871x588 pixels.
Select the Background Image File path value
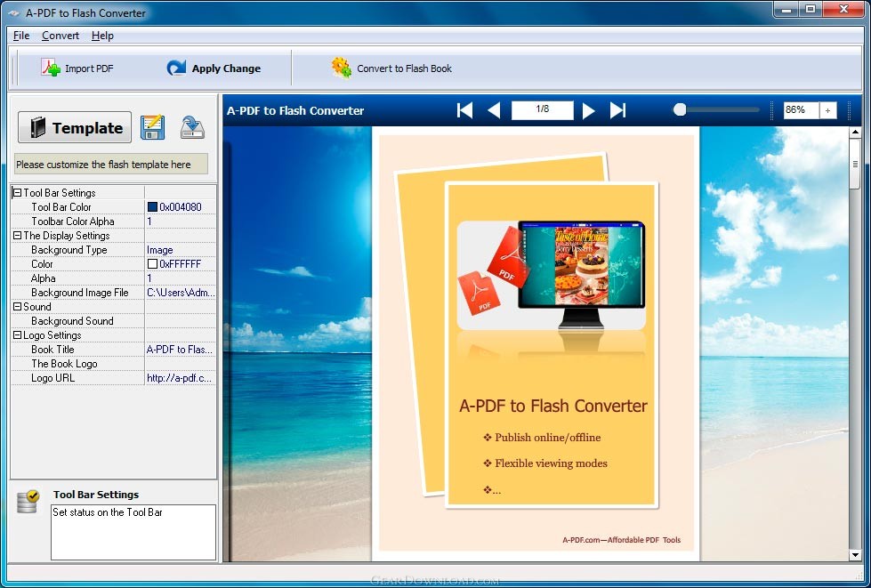(x=181, y=293)
